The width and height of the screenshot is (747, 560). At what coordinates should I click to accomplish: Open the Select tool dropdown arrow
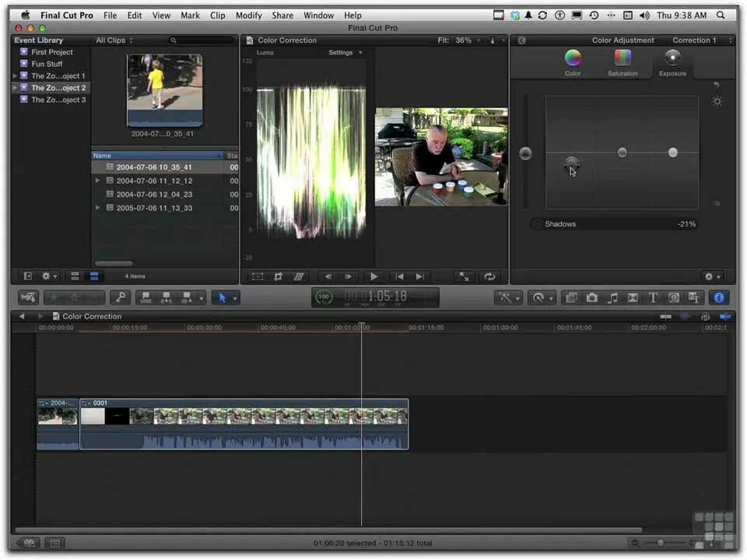[x=235, y=299]
